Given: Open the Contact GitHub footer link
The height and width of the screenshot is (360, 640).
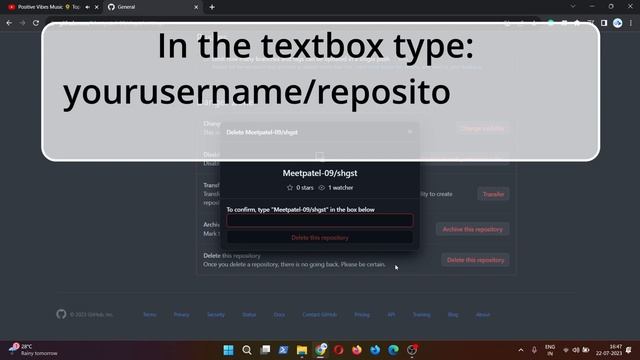Looking at the screenshot, I should point(320,315).
